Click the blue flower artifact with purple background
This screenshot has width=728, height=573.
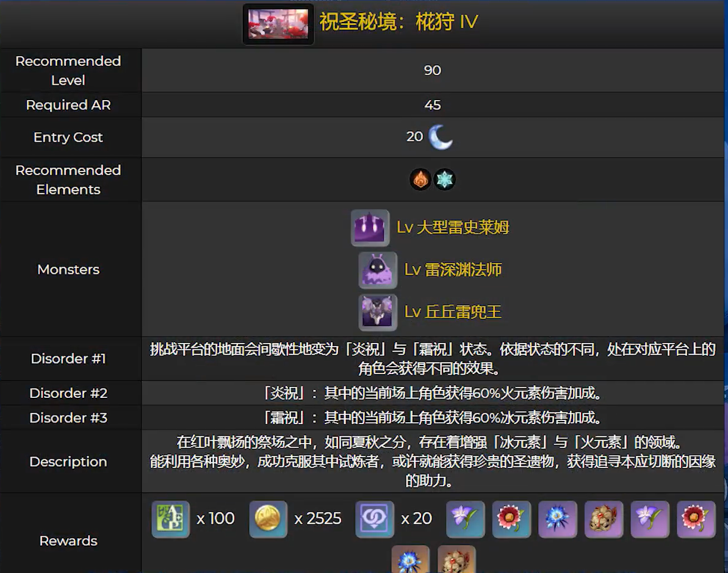pyautogui.click(x=558, y=519)
